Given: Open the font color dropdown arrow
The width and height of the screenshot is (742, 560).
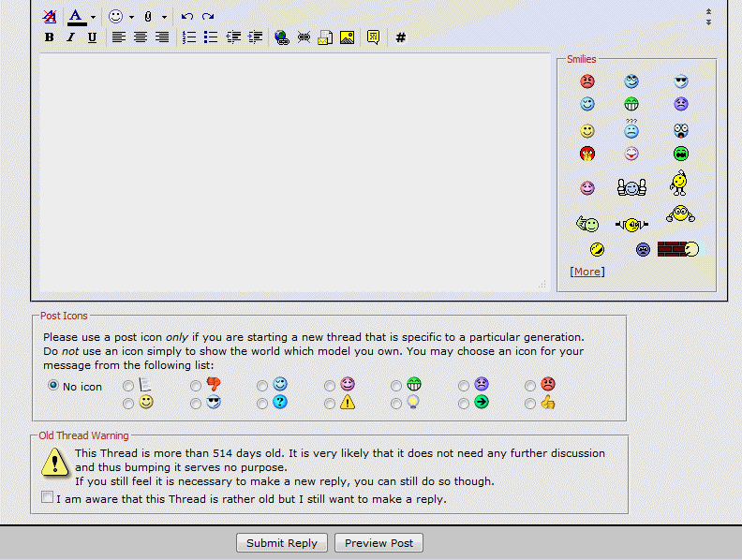Looking at the screenshot, I should coord(93,17).
